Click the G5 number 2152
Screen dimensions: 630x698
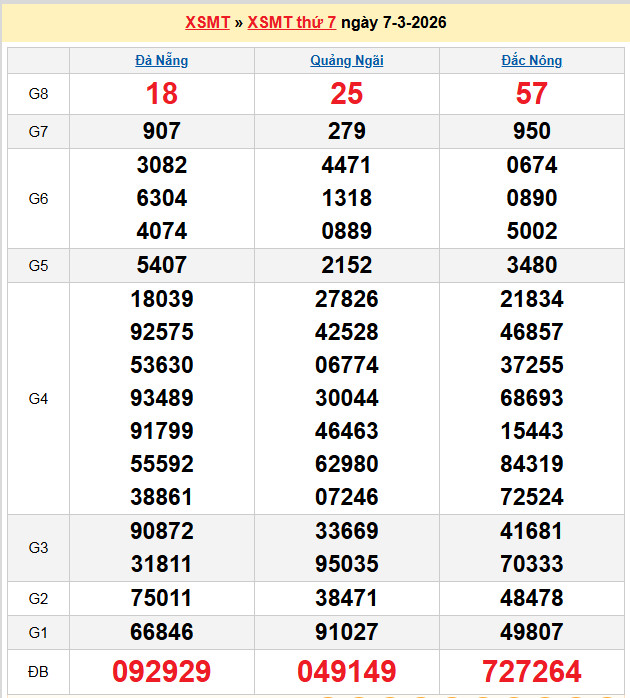347,265
